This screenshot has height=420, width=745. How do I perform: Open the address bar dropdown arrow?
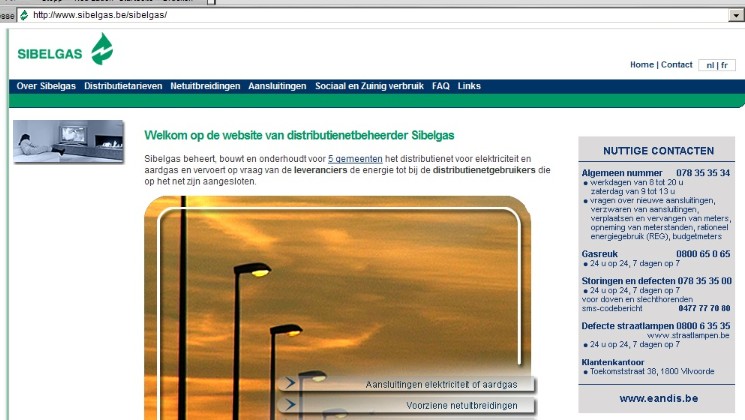click(736, 15)
